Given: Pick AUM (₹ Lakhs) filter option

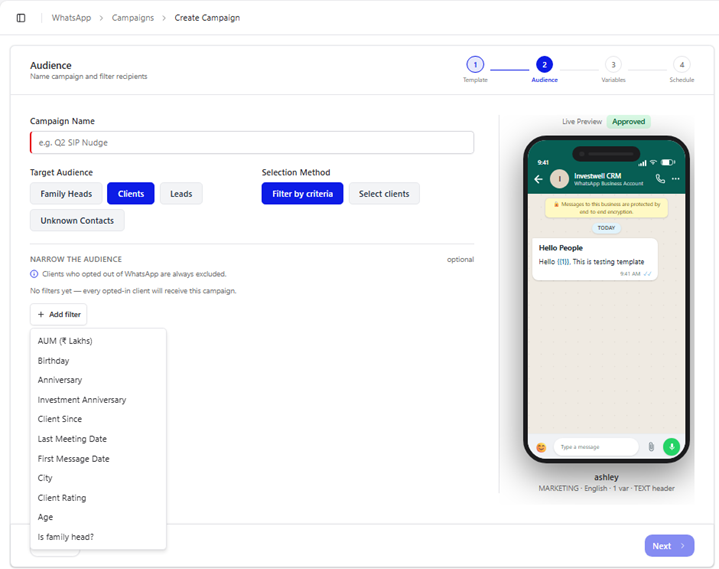Looking at the screenshot, I should click(x=98, y=341).
